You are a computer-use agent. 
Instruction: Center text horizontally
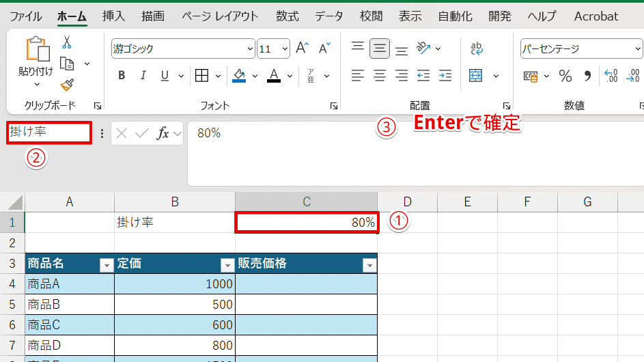click(380, 76)
